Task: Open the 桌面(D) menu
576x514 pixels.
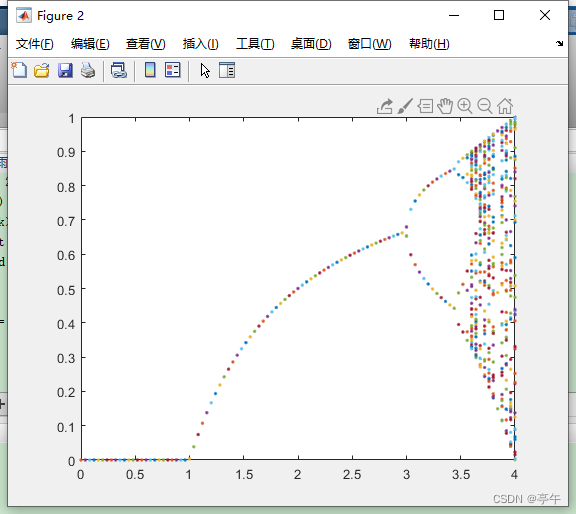Action: pyautogui.click(x=311, y=44)
